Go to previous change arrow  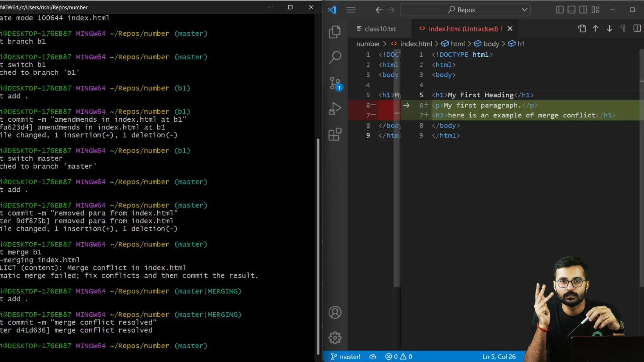596,28
